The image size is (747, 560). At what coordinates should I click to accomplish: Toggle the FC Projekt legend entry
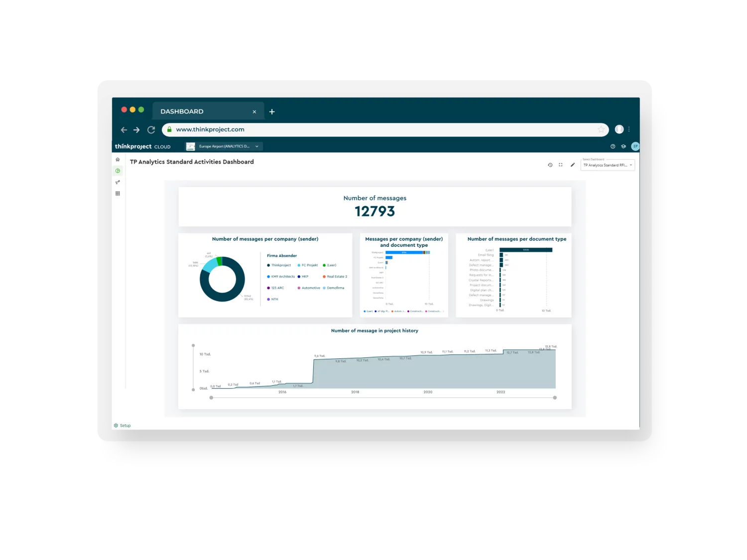pos(309,265)
